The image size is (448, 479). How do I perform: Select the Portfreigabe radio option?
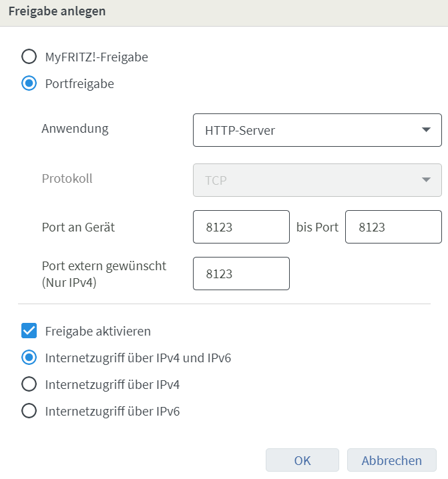pos(29,84)
